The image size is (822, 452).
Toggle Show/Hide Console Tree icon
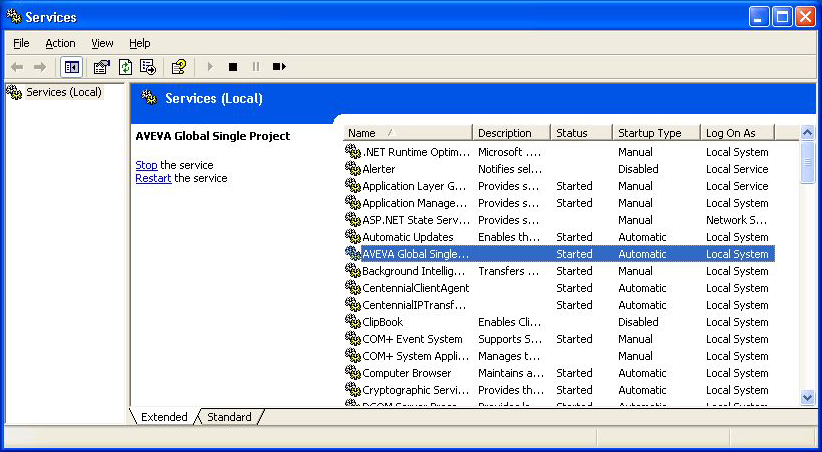point(71,67)
